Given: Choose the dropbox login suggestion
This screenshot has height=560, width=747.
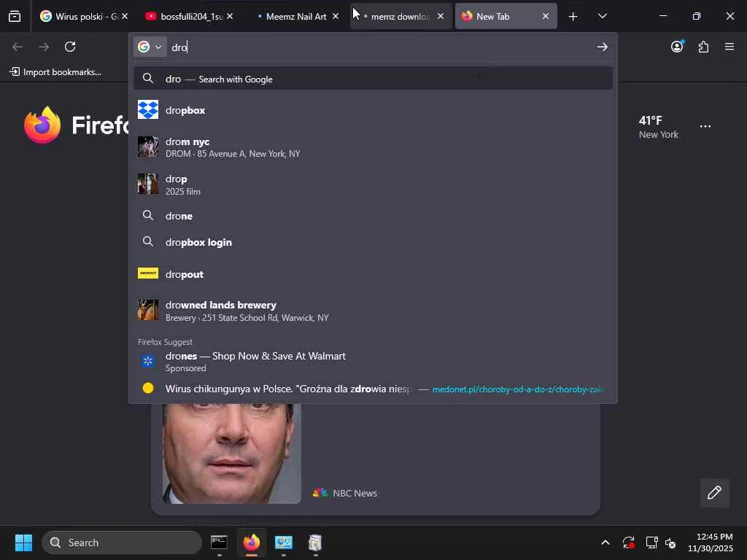Looking at the screenshot, I should coord(373,242).
